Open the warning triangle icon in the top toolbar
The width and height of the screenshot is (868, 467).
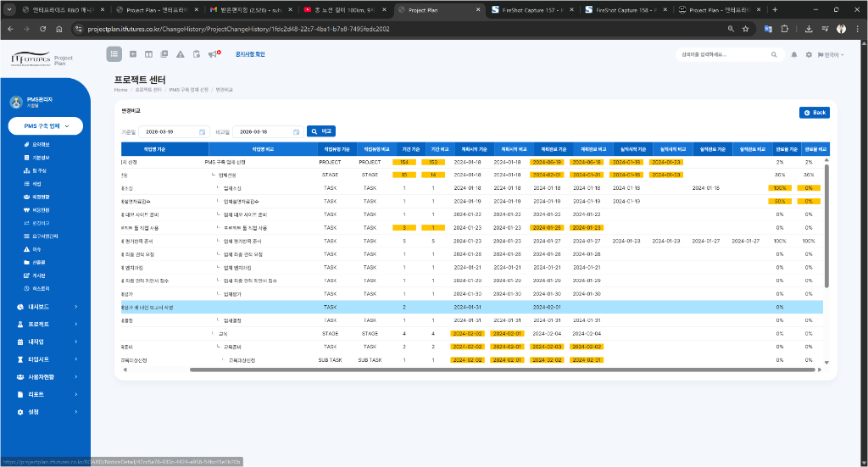coord(181,54)
